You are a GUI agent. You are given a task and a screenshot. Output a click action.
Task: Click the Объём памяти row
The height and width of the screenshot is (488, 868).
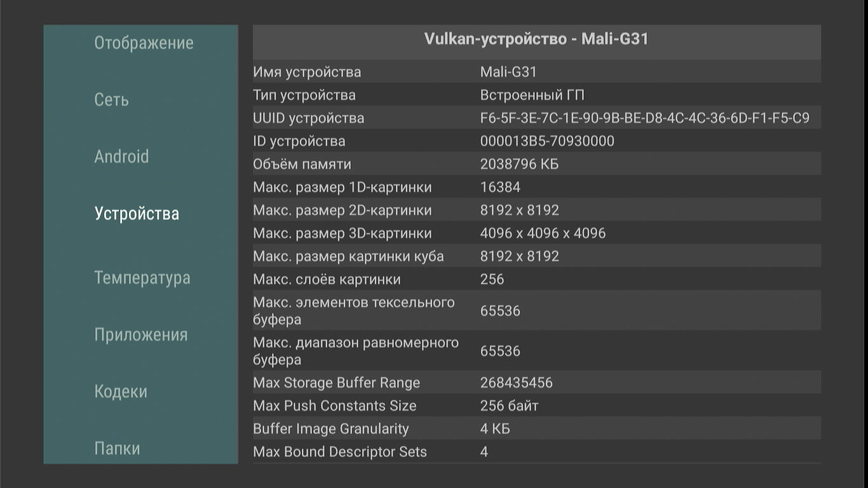coord(536,164)
